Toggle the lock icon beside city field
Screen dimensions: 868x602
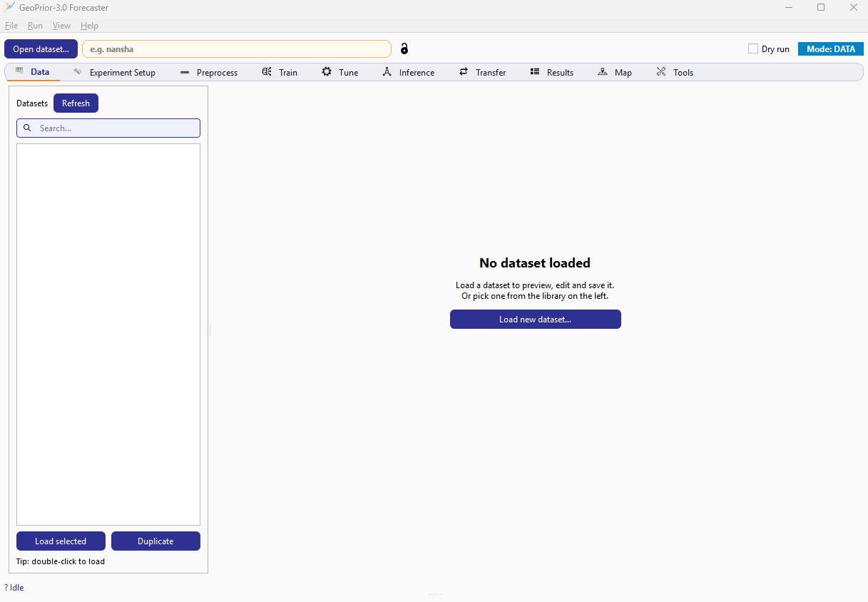(404, 49)
